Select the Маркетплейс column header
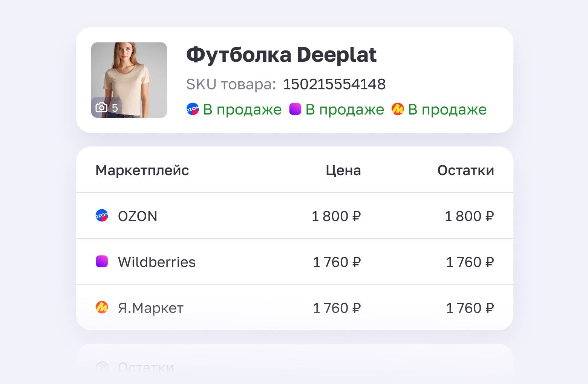This screenshot has height=384, width=588. click(142, 170)
